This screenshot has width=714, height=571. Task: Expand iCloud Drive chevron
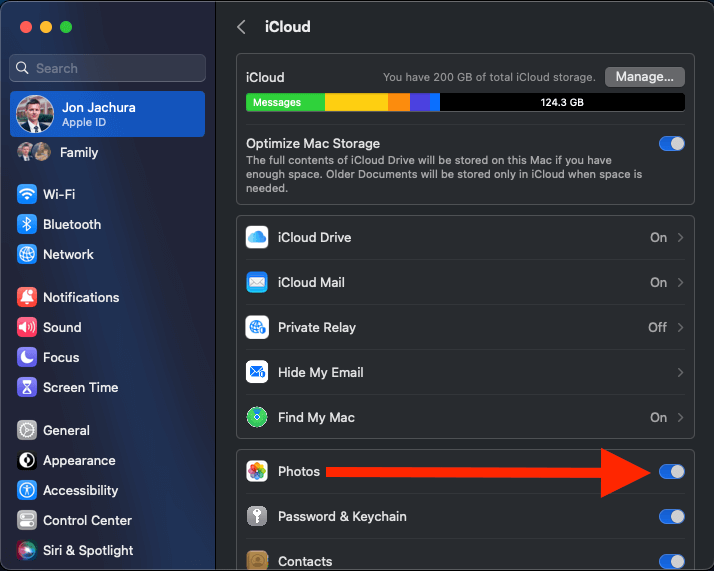pos(680,237)
